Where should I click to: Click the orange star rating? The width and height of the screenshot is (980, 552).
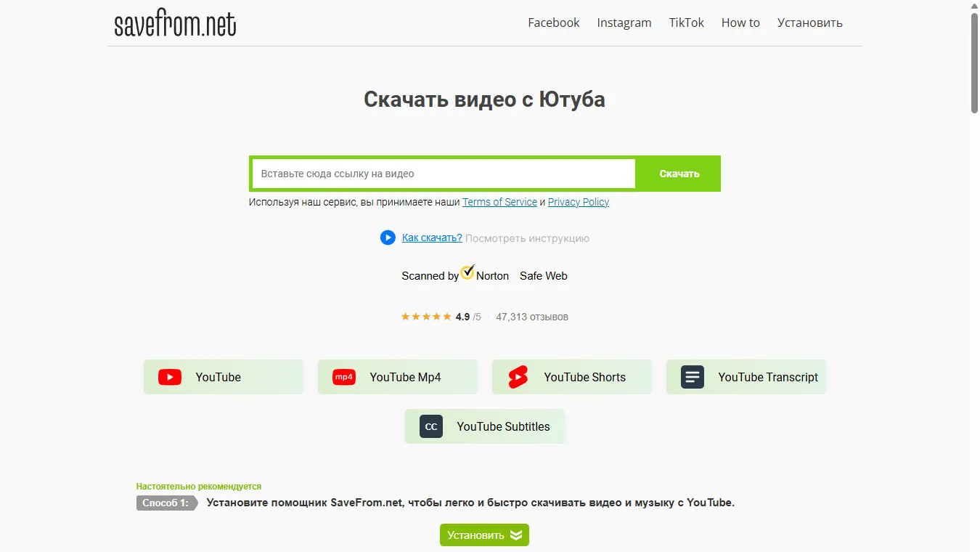coord(426,317)
